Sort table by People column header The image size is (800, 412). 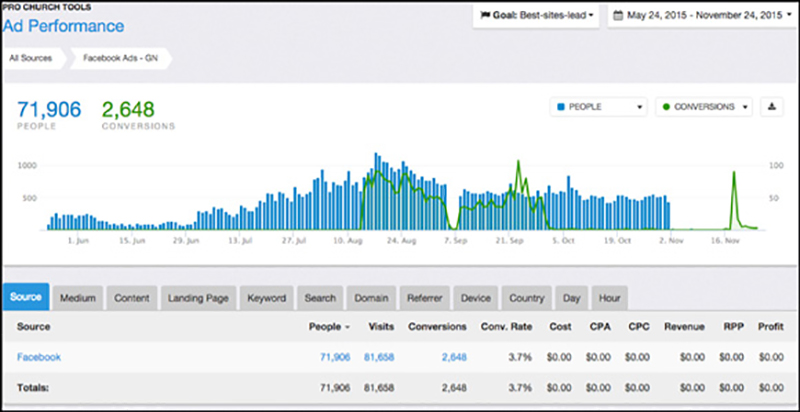click(328, 326)
